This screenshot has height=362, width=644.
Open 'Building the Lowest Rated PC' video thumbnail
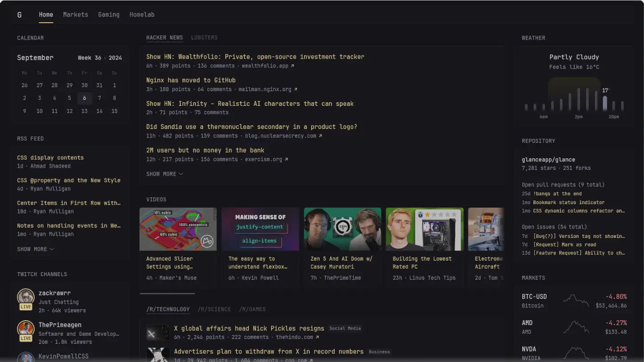click(424, 229)
